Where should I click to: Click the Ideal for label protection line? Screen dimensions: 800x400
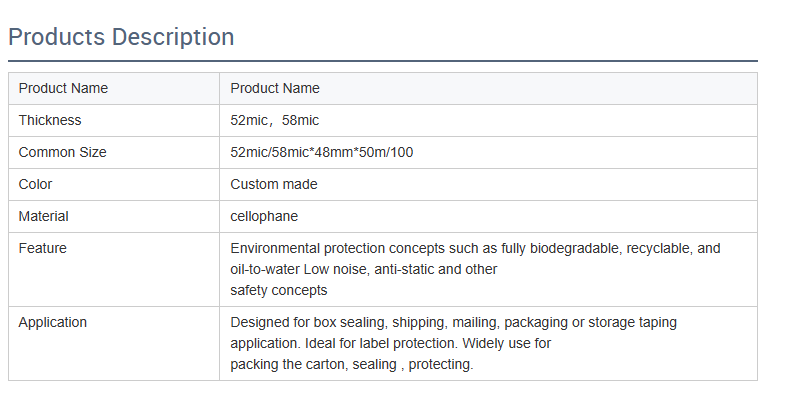(x=390, y=343)
